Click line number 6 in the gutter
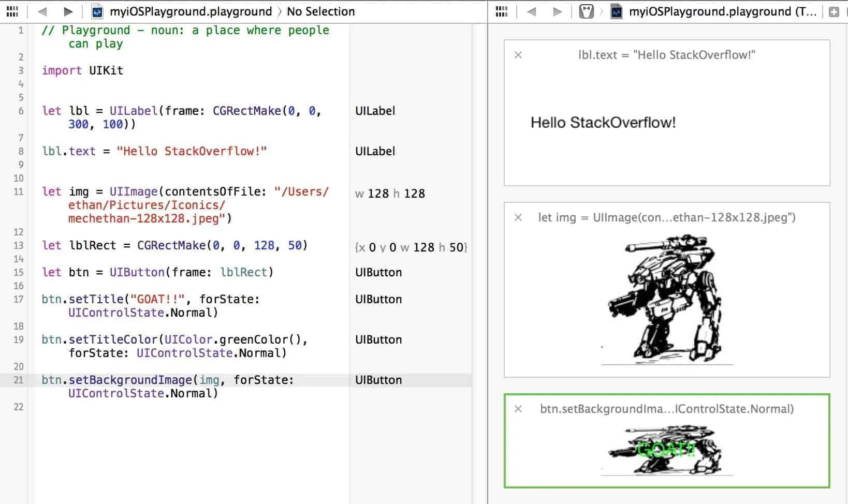The image size is (848, 504). click(x=21, y=111)
